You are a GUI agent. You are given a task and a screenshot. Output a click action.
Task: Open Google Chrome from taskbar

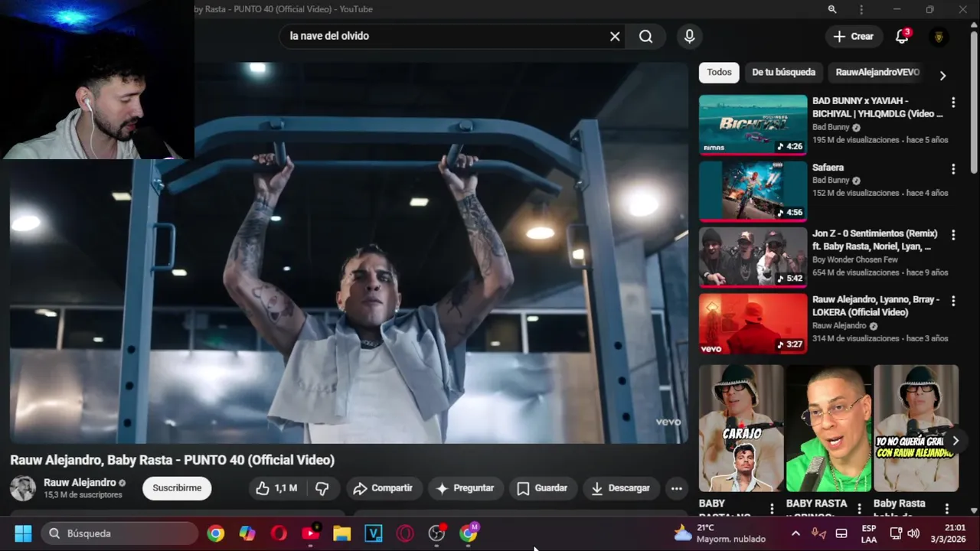click(x=216, y=533)
